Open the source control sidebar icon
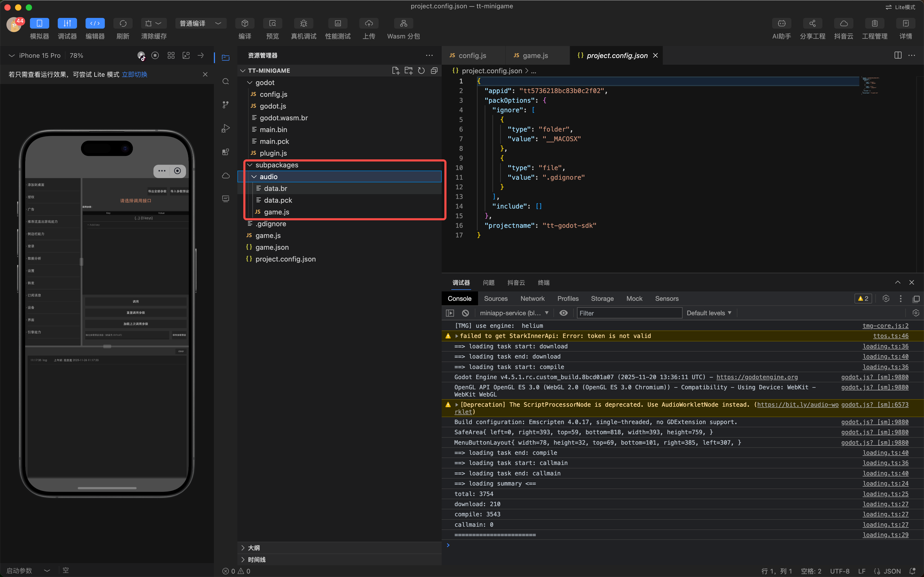The height and width of the screenshot is (577, 924). (x=225, y=105)
